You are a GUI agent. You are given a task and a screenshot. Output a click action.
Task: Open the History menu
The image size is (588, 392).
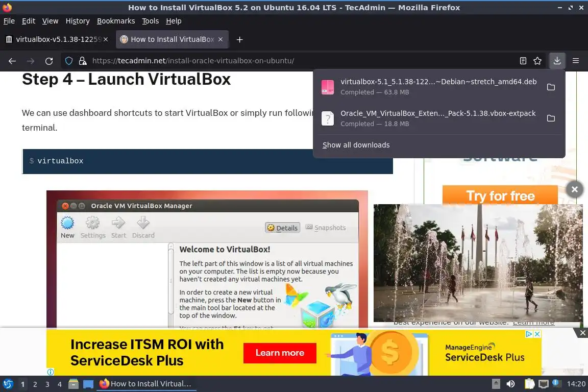click(78, 21)
